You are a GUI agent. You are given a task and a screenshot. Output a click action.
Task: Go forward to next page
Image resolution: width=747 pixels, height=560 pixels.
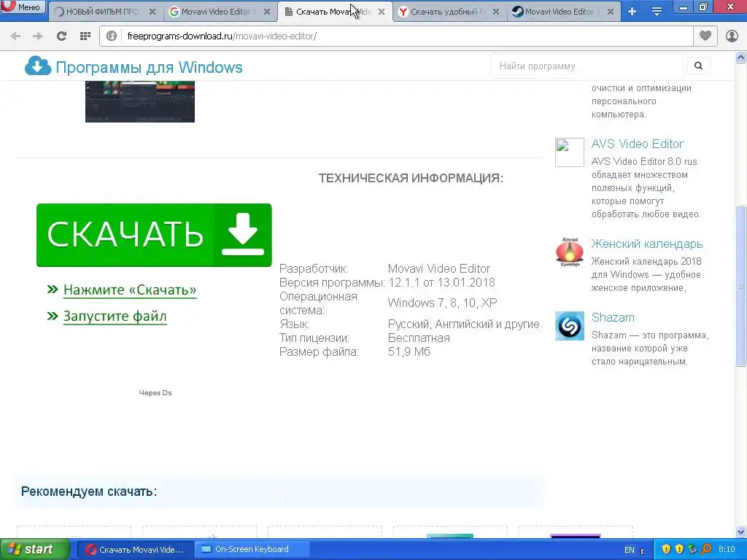click(38, 36)
